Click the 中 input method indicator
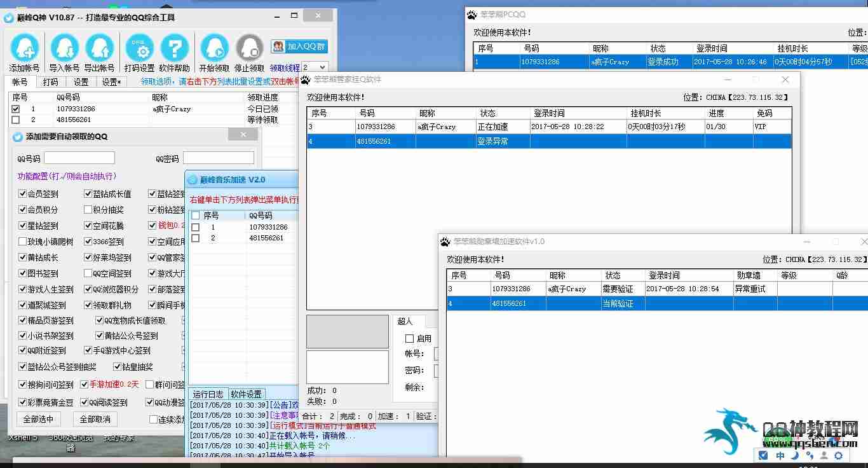 tap(780, 455)
